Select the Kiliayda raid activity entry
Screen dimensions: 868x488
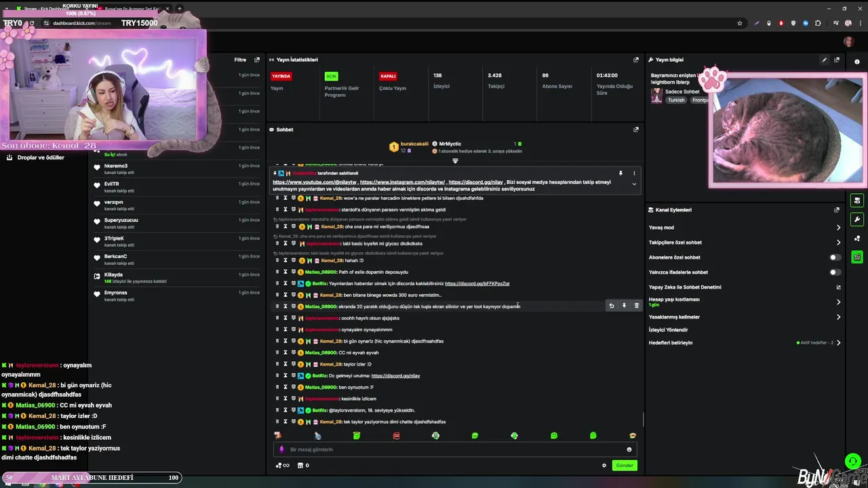[178, 277]
